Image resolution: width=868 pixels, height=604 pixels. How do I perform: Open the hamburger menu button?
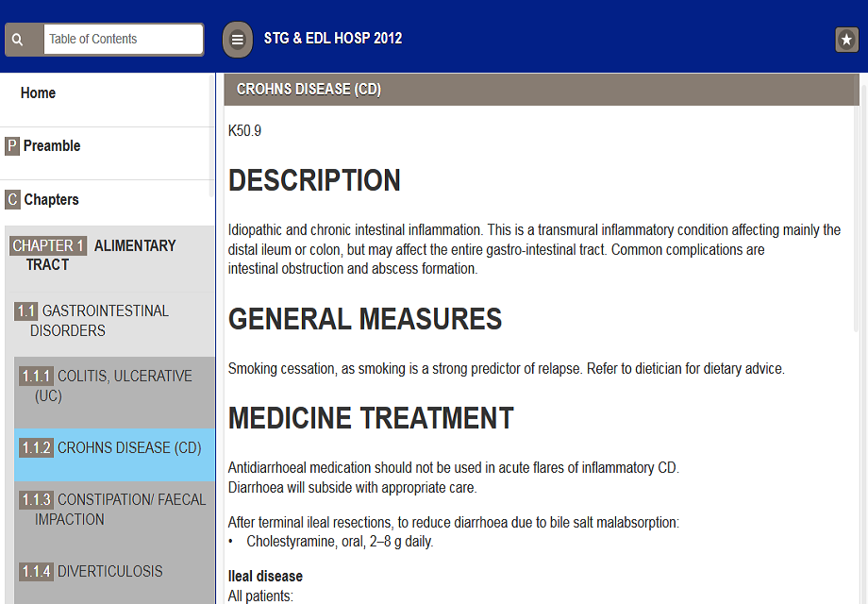tap(238, 40)
